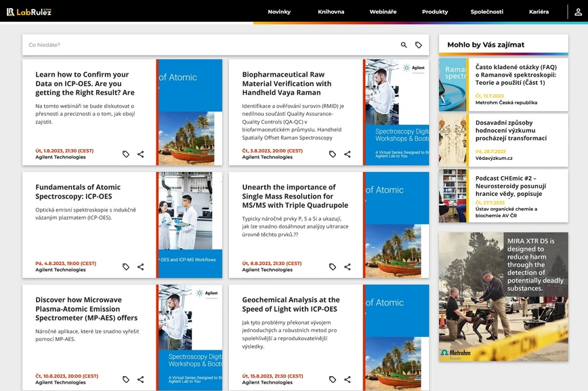Share the Biopharmaceutical Raw Material Verification webinar

(x=348, y=155)
